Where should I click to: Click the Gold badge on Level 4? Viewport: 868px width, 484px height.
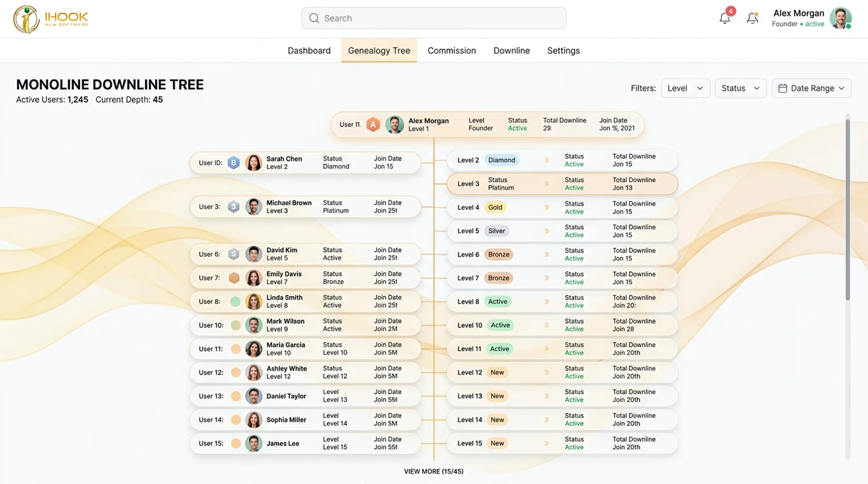495,207
